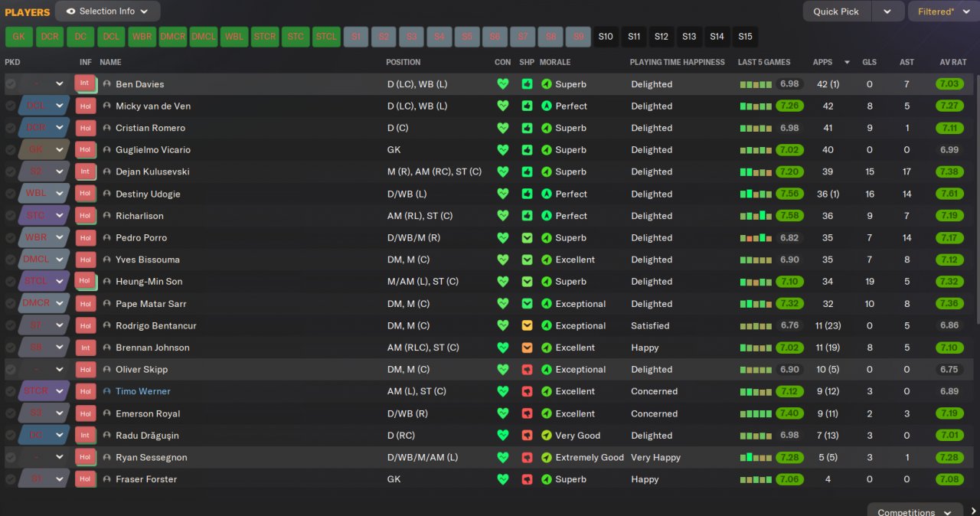Toggle the selection check for Guglielmo Vicario
The image size is (980, 516).
(11, 150)
